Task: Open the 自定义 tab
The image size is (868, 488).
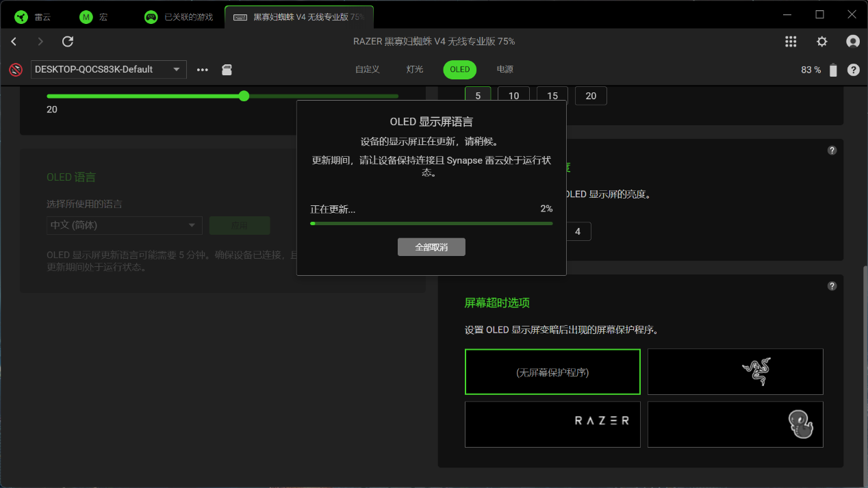Action: click(x=368, y=70)
